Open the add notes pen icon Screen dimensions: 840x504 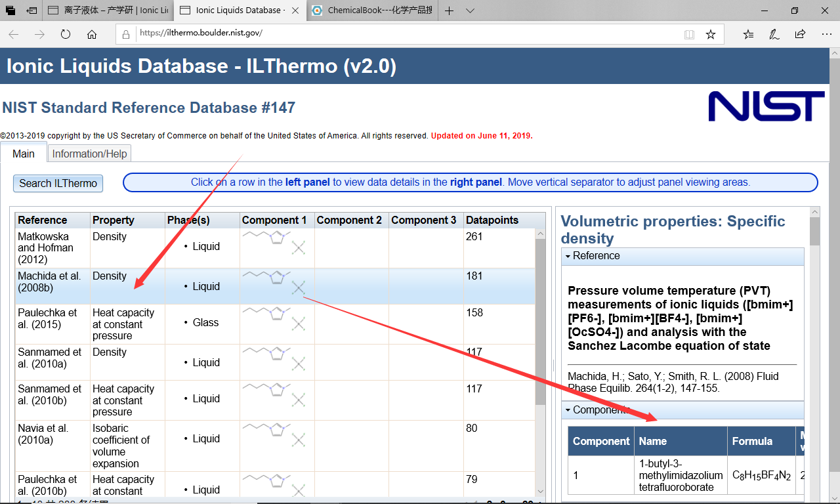click(x=774, y=34)
